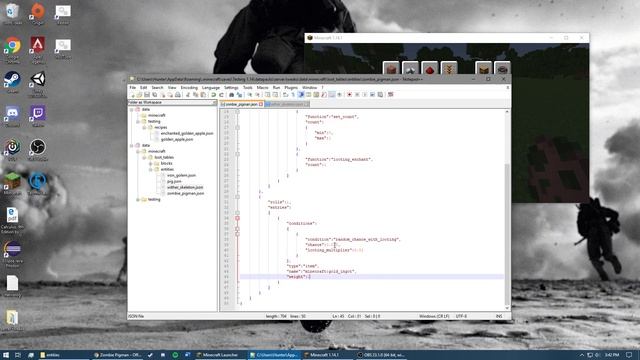This screenshot has height=360, width=640.
Task: Collapse the second data root in tree
Action: (x=131, y=146)
